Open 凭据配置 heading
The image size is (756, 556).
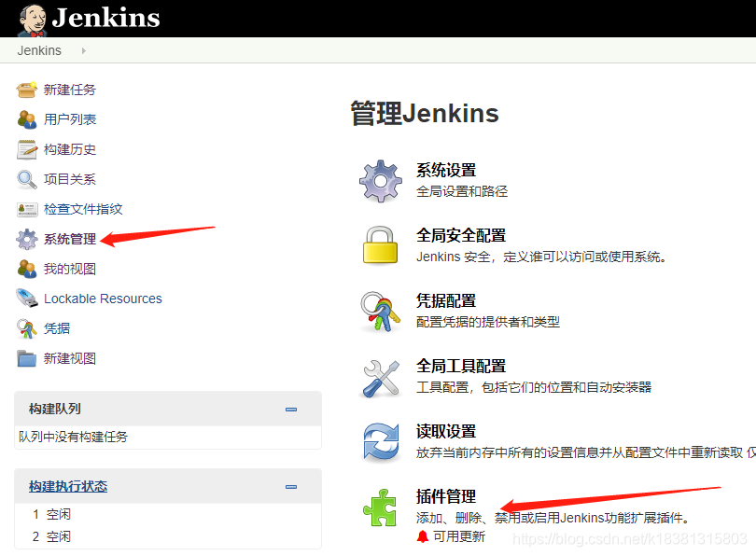click(x=446, y=301)
